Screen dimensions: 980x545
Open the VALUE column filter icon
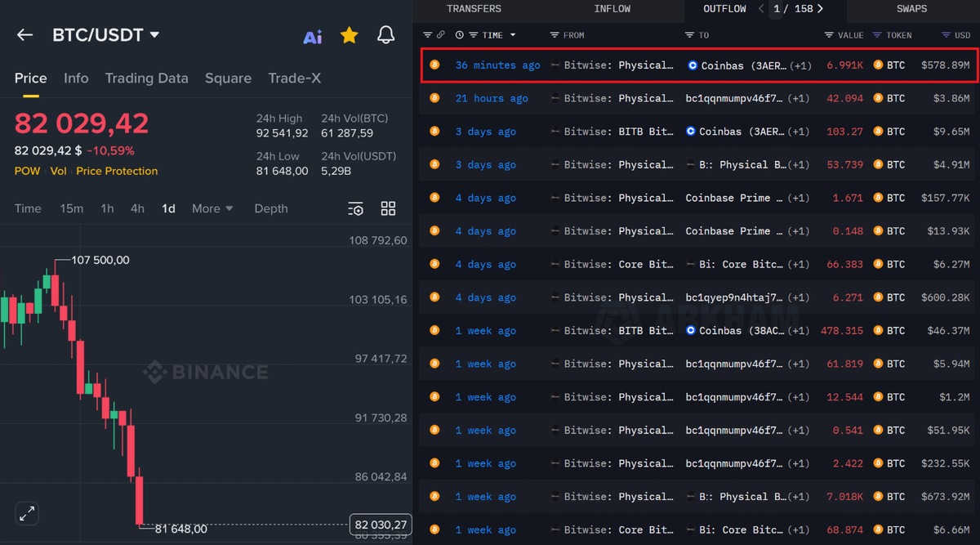829,35
